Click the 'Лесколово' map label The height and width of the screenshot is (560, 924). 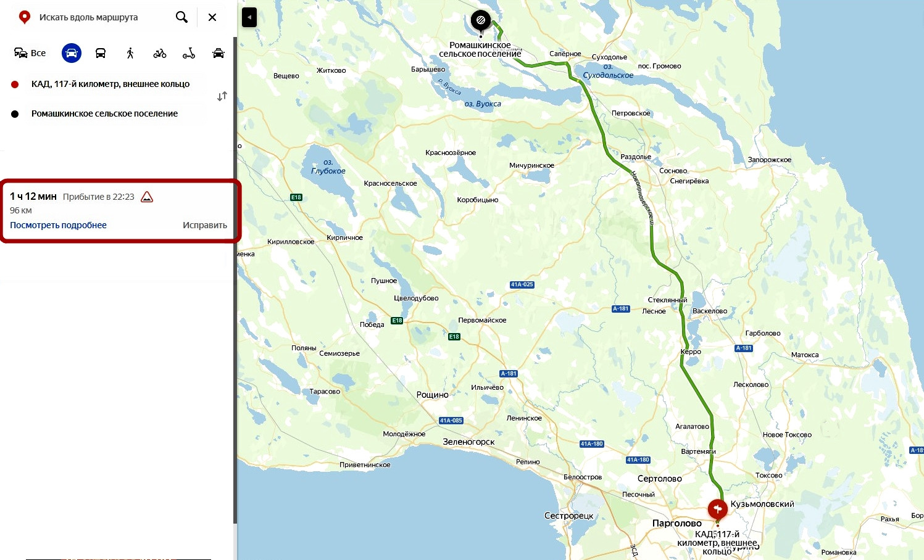click(x=751, y=384)
